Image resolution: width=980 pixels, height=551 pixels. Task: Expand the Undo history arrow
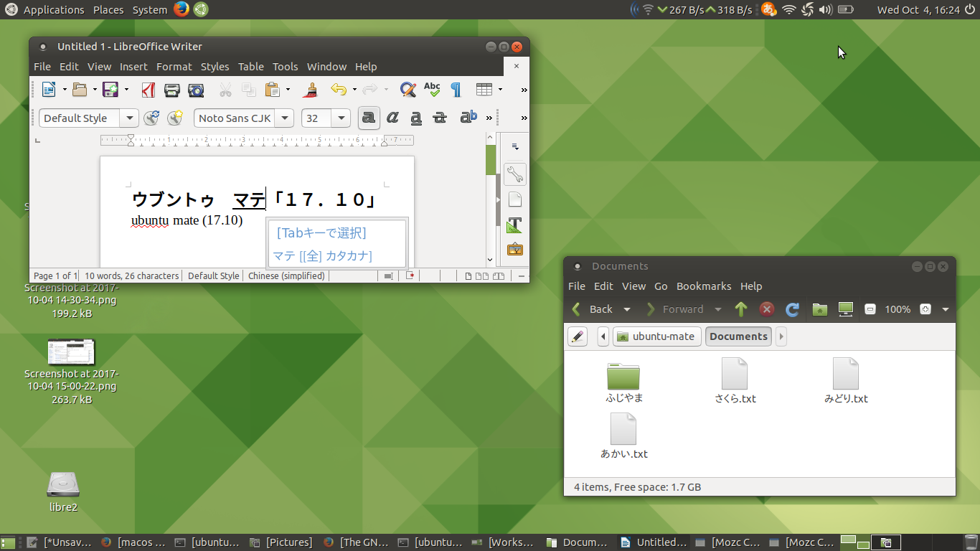pyautogui.click(x=354, y=90)
